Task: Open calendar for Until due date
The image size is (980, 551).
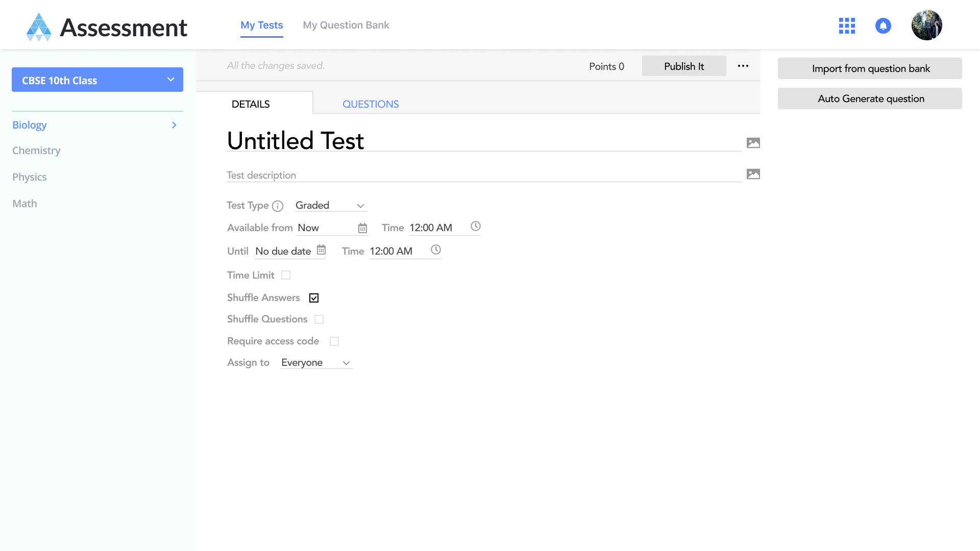Action: click(x=321, y=250)
